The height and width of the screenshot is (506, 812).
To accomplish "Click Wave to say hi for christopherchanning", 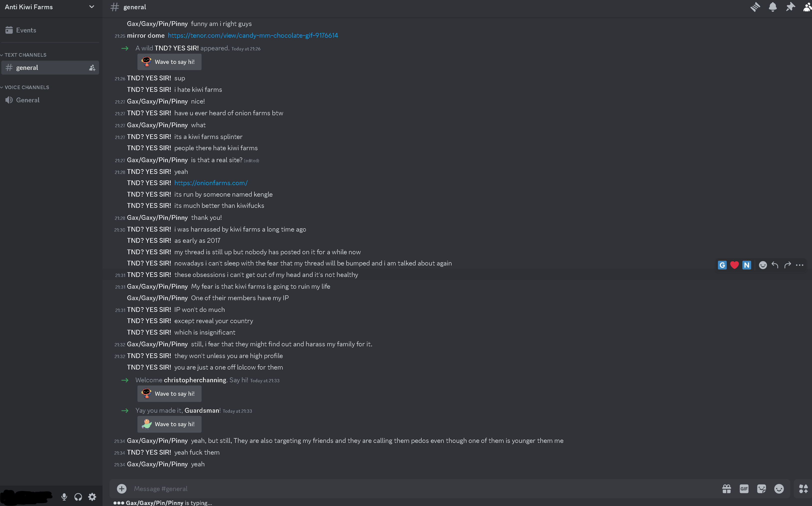I will (169, 394).
